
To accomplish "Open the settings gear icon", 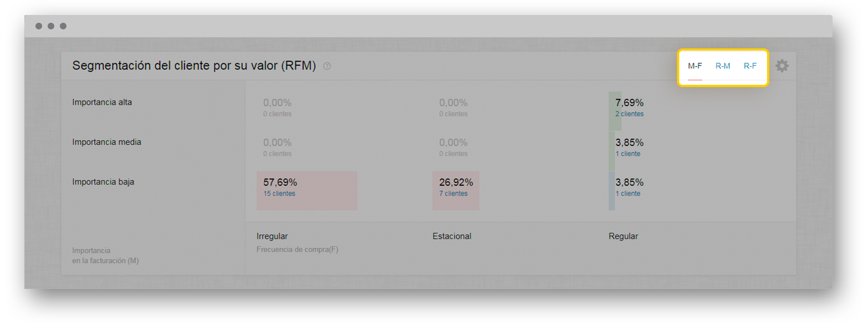I will point(782,66).
